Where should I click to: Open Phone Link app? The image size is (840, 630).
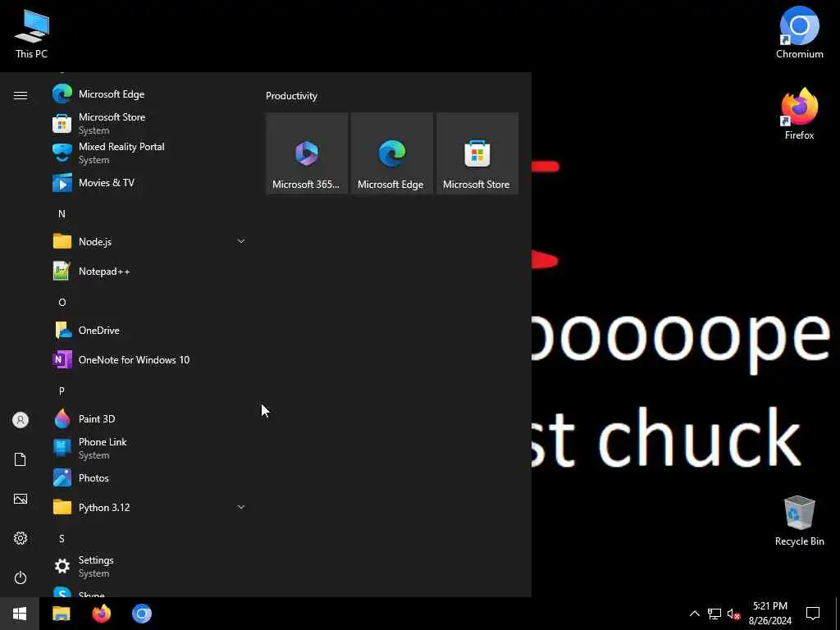149,449
